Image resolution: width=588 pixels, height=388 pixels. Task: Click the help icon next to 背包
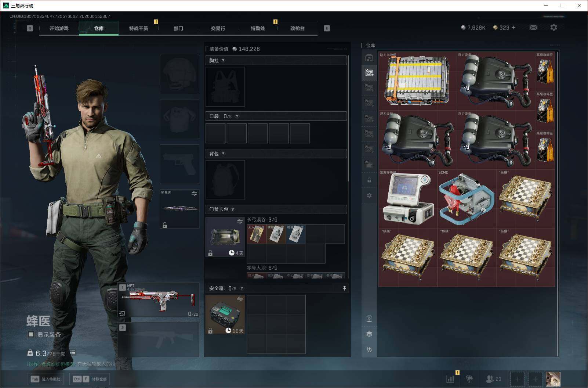click(x=223, y=154)
